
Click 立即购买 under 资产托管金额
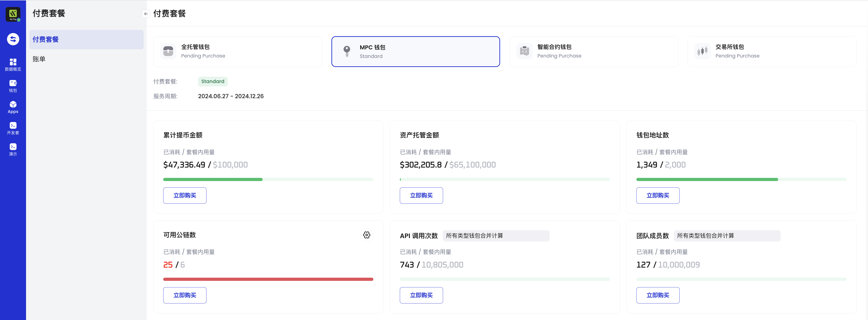click(x=421, y=195)
